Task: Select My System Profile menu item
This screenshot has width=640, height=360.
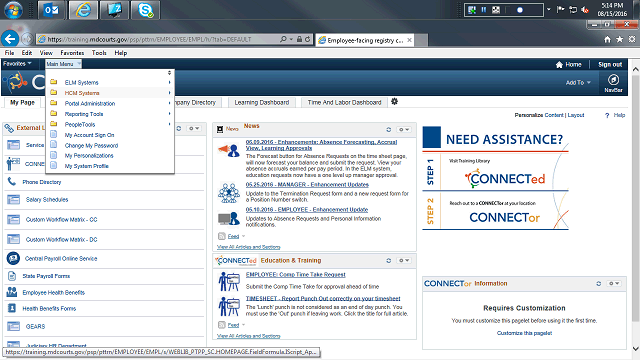Action: coord(87,166)
